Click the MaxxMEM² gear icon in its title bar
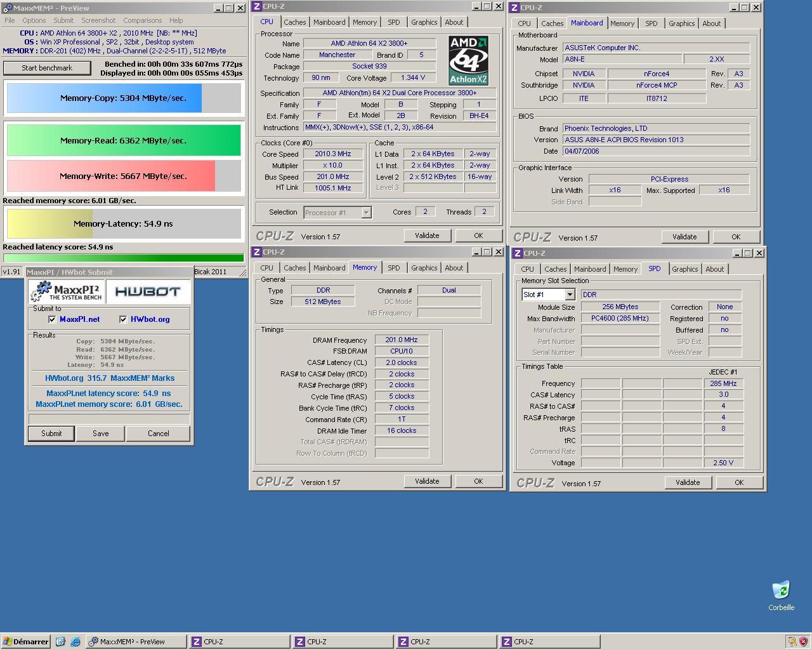 click(8, 8)
